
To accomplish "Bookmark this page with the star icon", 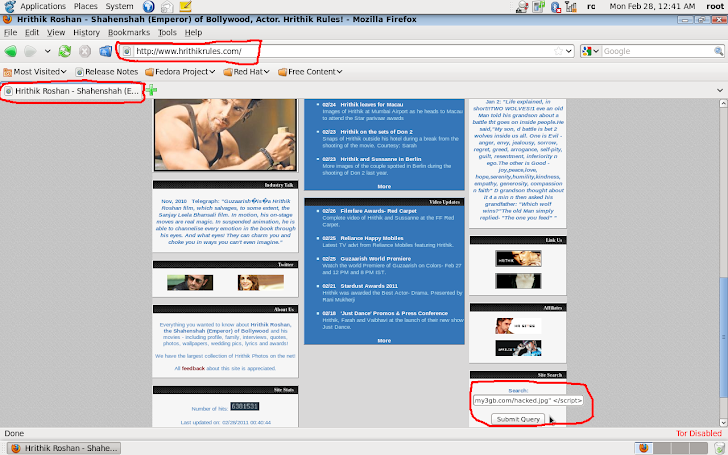I will click(559, 51).
